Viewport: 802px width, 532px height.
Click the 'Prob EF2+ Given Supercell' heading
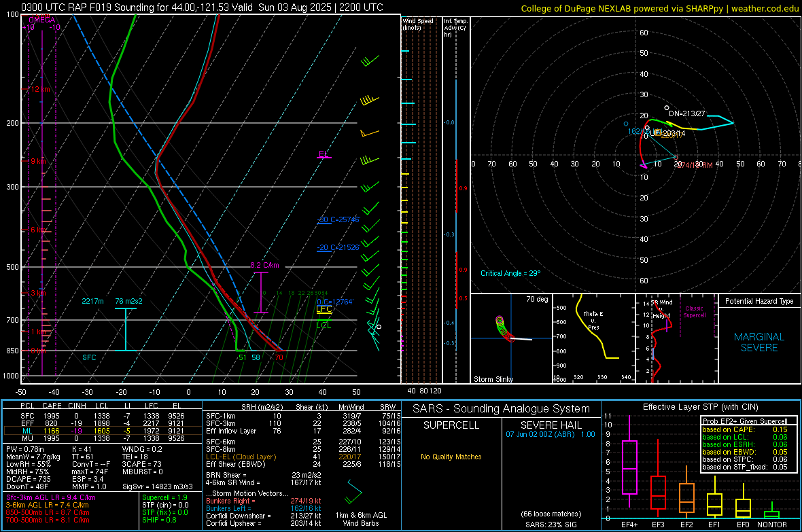point(745,421)
